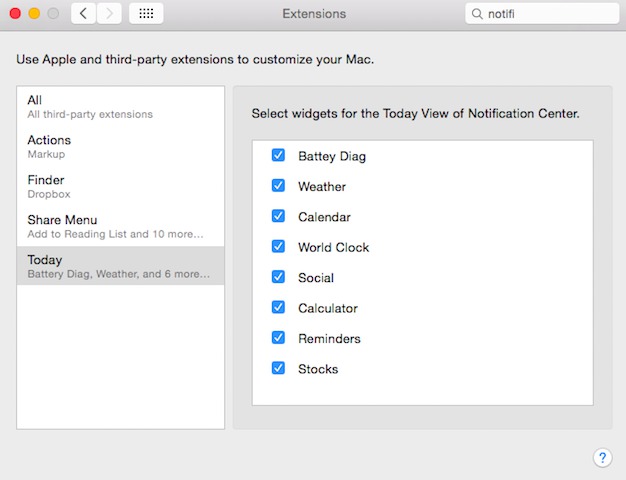Viewport: 626px width, 480px height.
Task: Toggle the Calculator widget checkbox
Action: pyautogui.click(x=279, y=308)
